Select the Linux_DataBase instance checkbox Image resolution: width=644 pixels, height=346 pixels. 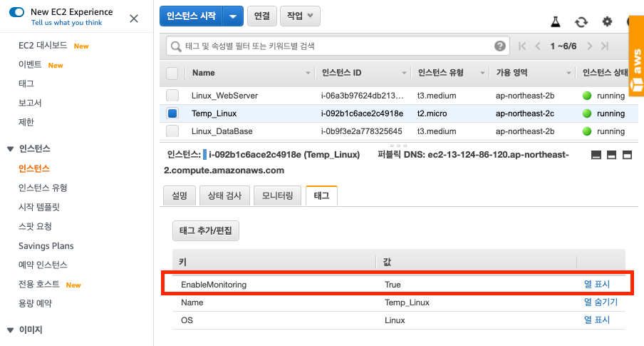tap(172, 131)
